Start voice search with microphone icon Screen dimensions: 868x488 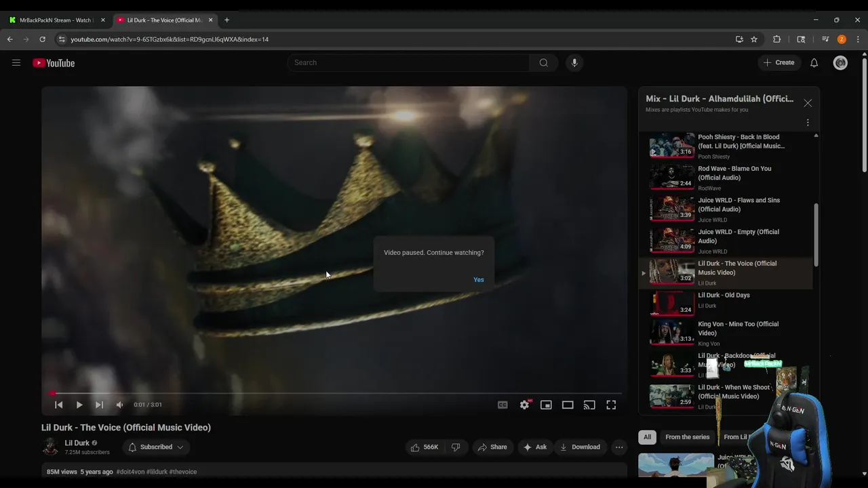coord(574,63)
